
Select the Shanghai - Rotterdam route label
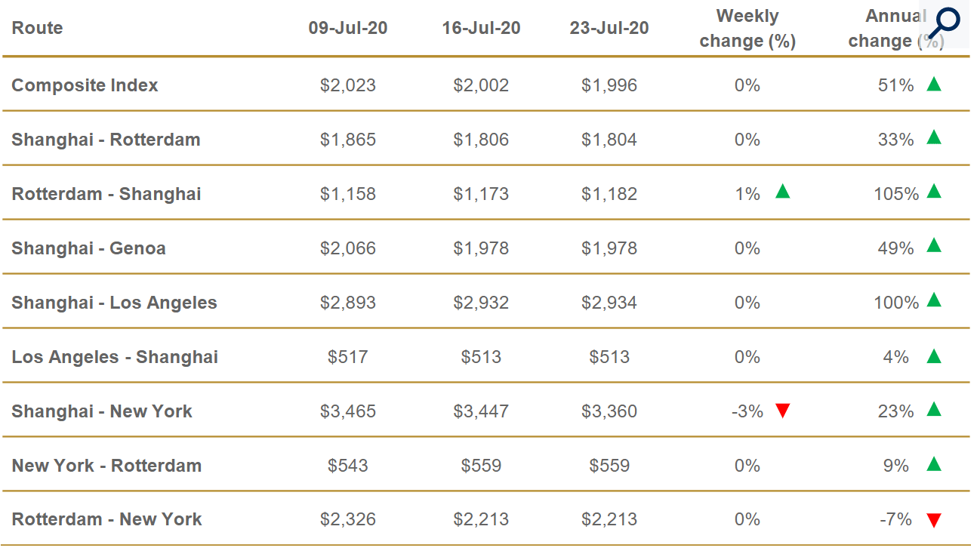pyautogui.click(x=106, y=140)
